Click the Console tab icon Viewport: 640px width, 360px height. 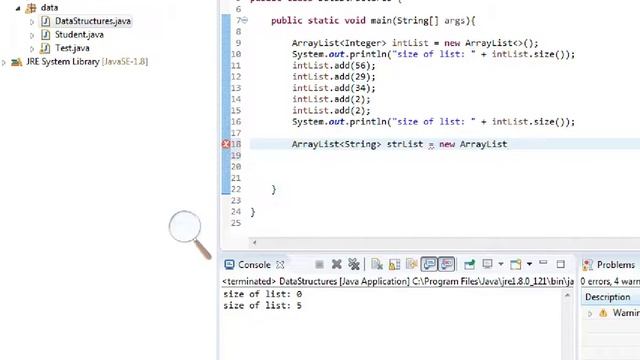229,265
